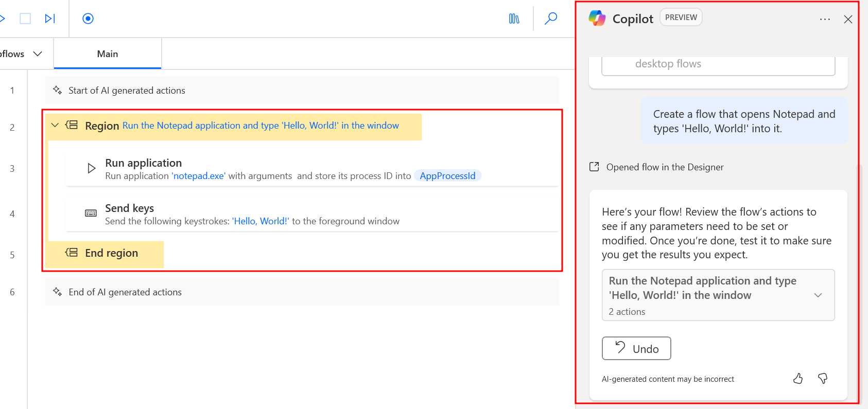Close the Copilot pane
Viewport: 868px width, 409px height.
pos(848,19)
